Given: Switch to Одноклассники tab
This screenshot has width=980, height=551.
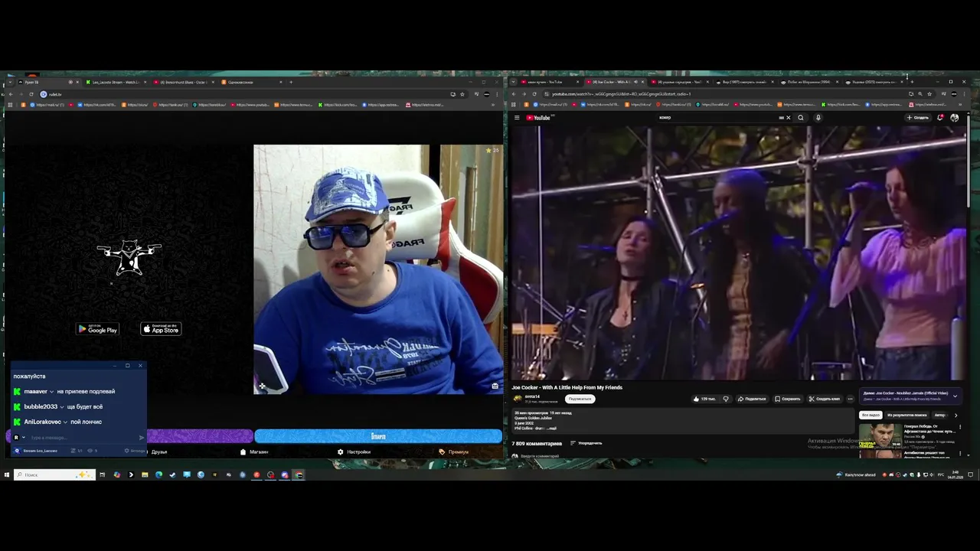Looking at the screenshot, I should [x=252, y=82].
